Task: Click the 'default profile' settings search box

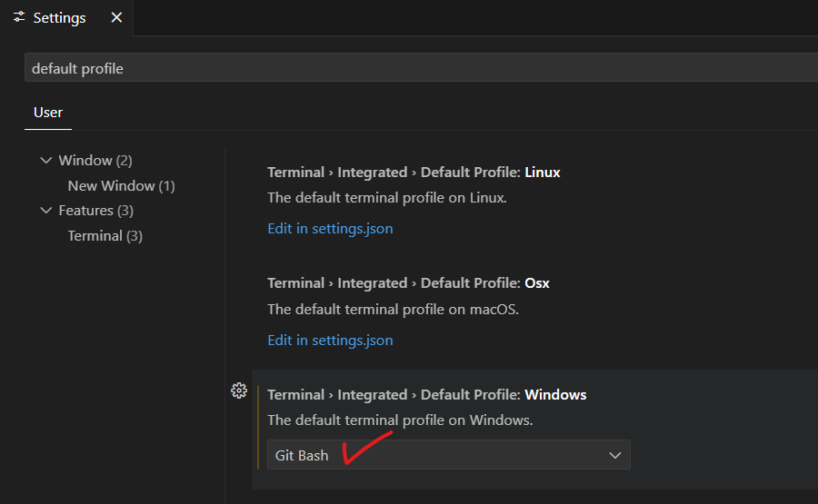Action: [x=418, y=68]
